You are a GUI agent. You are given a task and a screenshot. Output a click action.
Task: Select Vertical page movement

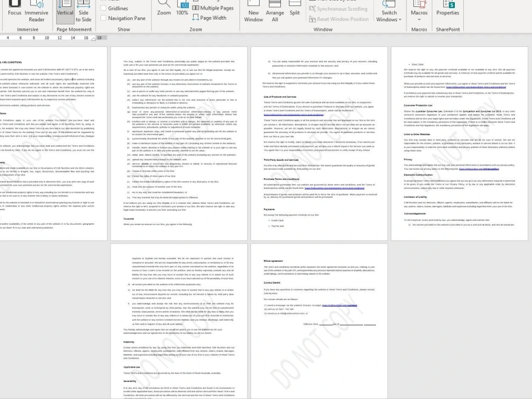point(65,12)
